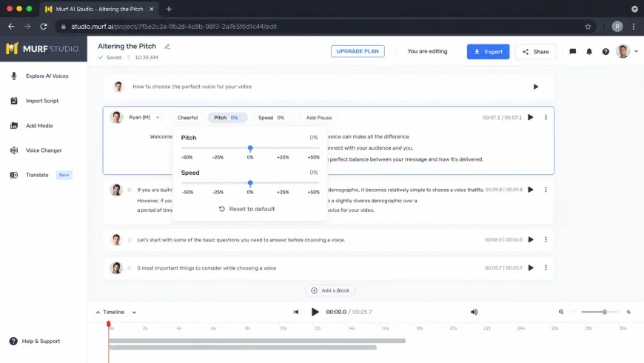The height and width of the screenshot is (363, 644).
Task: Open the Speed 0% chip
Action: 271,118
